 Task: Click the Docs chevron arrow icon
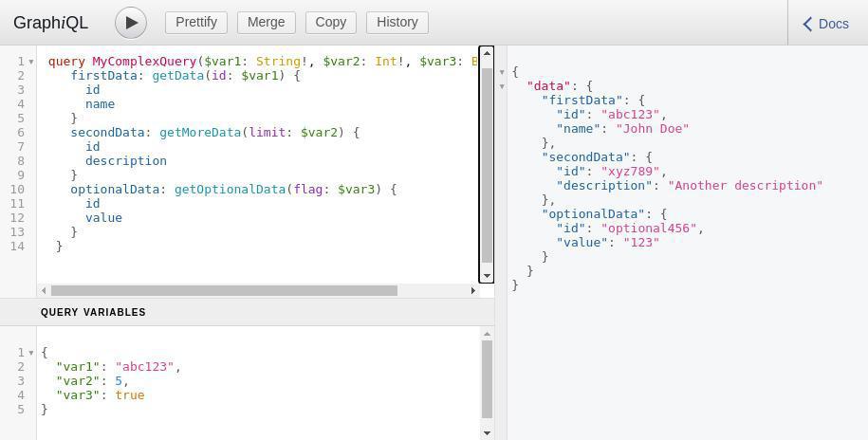[807, 24]
